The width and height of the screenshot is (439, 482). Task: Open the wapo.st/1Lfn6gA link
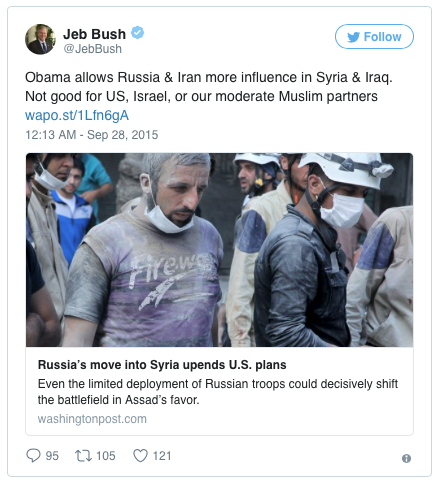click(x=77, y=115)
